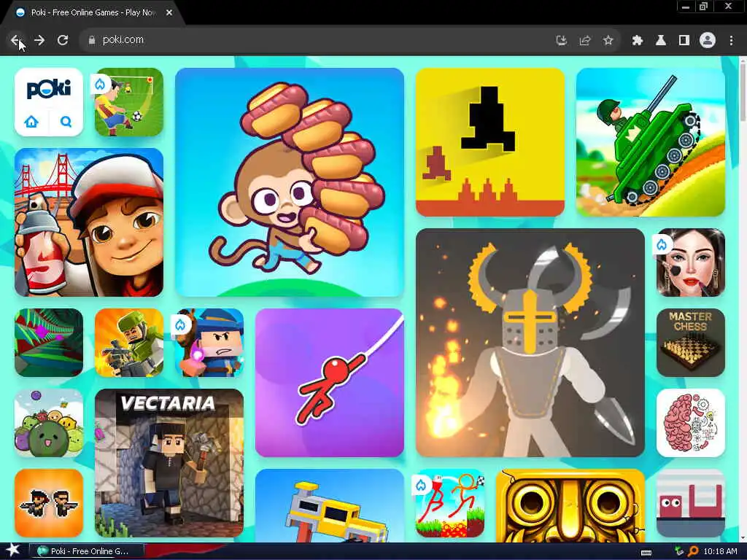The height and width of the screenshot is (560, 747).
Task: Open the two gunmen orange game tile
Action: point(49,503)
